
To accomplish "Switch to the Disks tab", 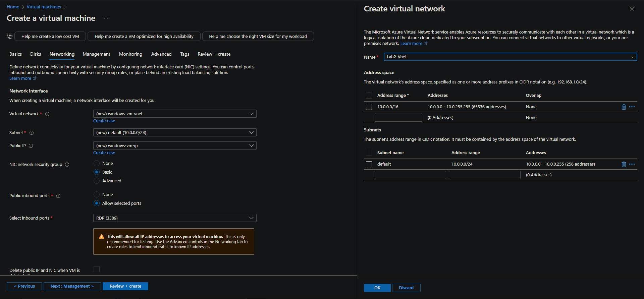I will pos(36,54).
